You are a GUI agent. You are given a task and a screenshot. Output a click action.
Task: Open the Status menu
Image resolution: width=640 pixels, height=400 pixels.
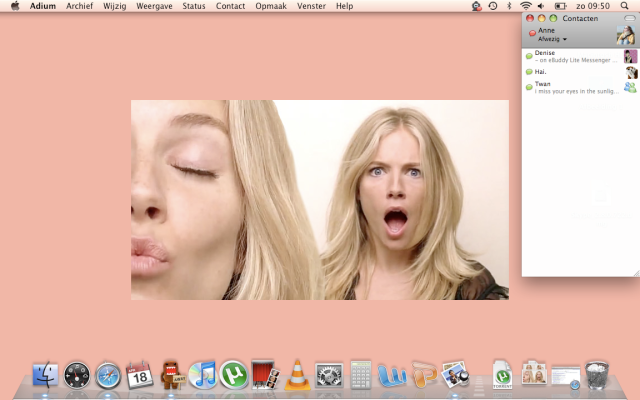tap(194, 6)
